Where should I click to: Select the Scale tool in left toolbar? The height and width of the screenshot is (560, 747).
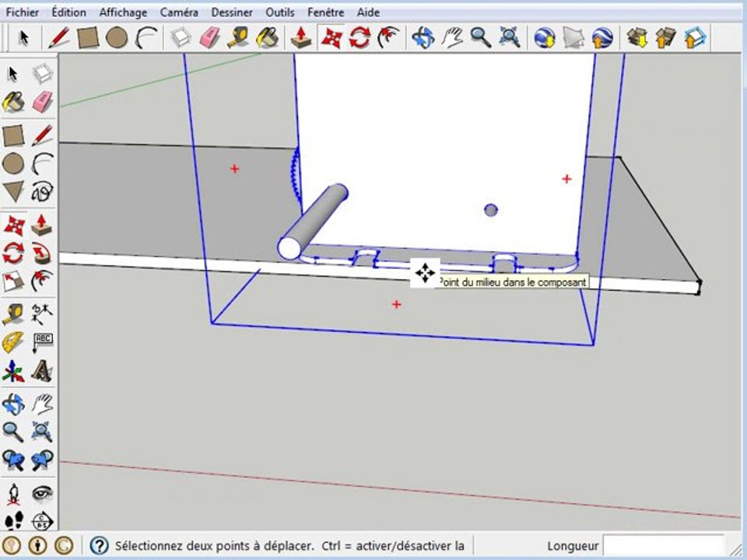pyautogui.click(x=13, y=282)
